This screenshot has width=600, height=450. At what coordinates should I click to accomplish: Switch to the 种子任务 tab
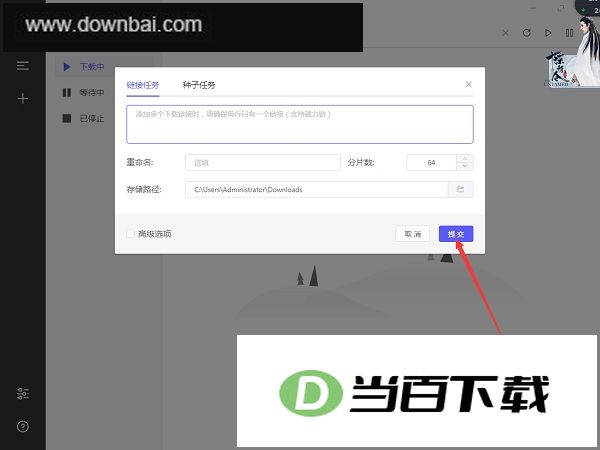[199, 85]
